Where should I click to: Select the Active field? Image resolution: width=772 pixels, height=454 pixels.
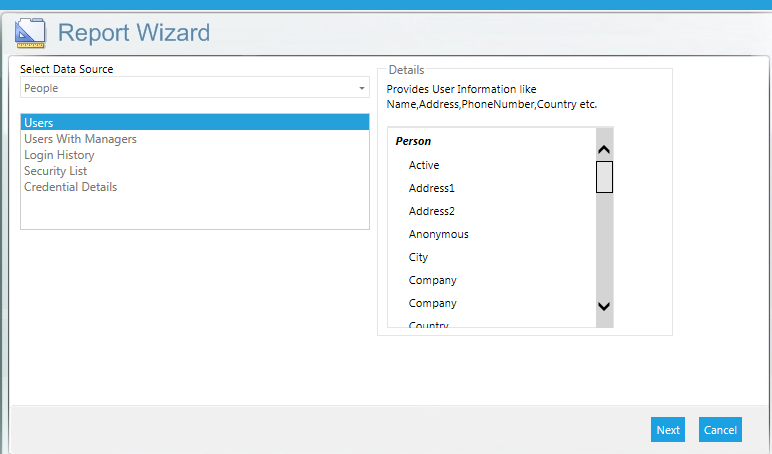pyautogui.click(x=424, y=165)
